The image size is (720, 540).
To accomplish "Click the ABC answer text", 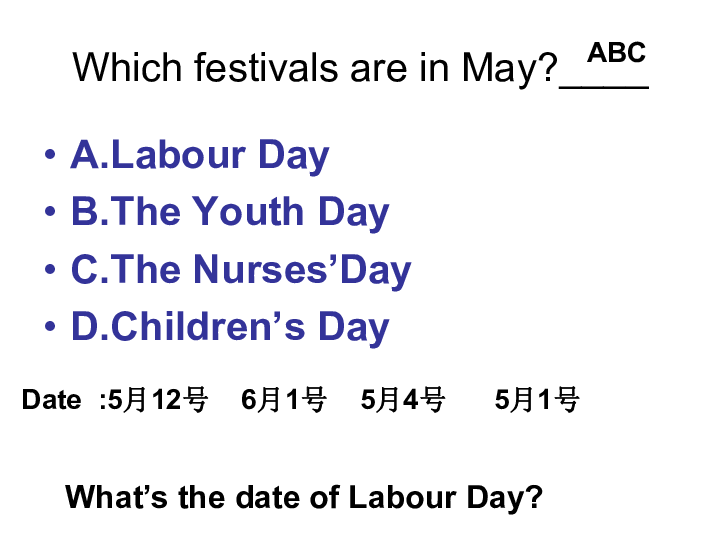I will pyautogui.click(x=617, y=52).
